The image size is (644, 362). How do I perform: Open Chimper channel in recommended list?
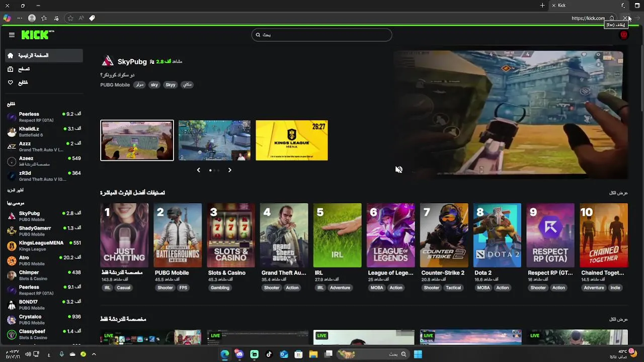click(x=44, y=275)
